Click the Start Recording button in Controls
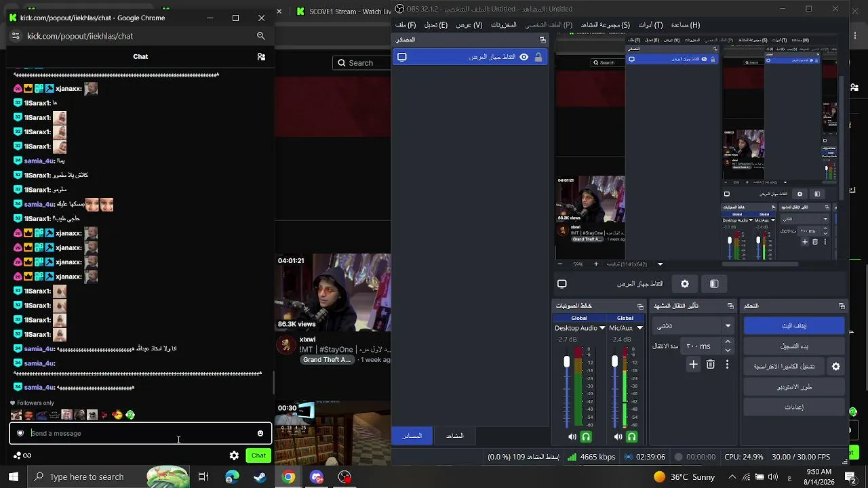The height and width of the screenshot is (488, 868). (794, 346)
